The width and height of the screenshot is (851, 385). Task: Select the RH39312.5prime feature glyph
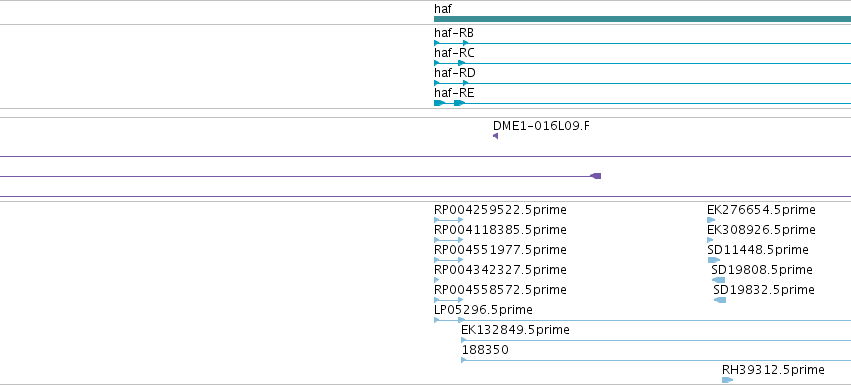pos(727,380)
